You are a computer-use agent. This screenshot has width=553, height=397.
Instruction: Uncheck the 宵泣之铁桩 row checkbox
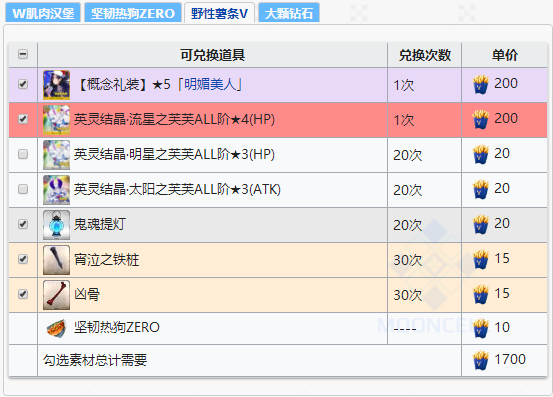[x=23, y=259]
